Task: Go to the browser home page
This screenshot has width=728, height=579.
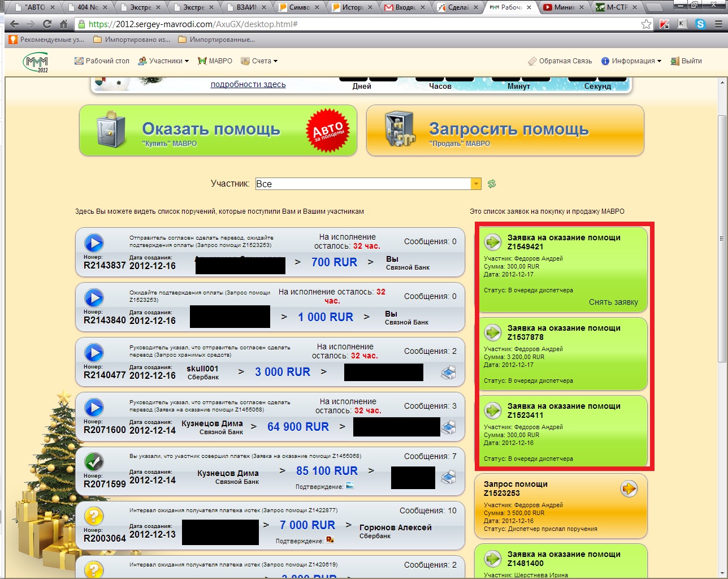Action: point(63,24)
